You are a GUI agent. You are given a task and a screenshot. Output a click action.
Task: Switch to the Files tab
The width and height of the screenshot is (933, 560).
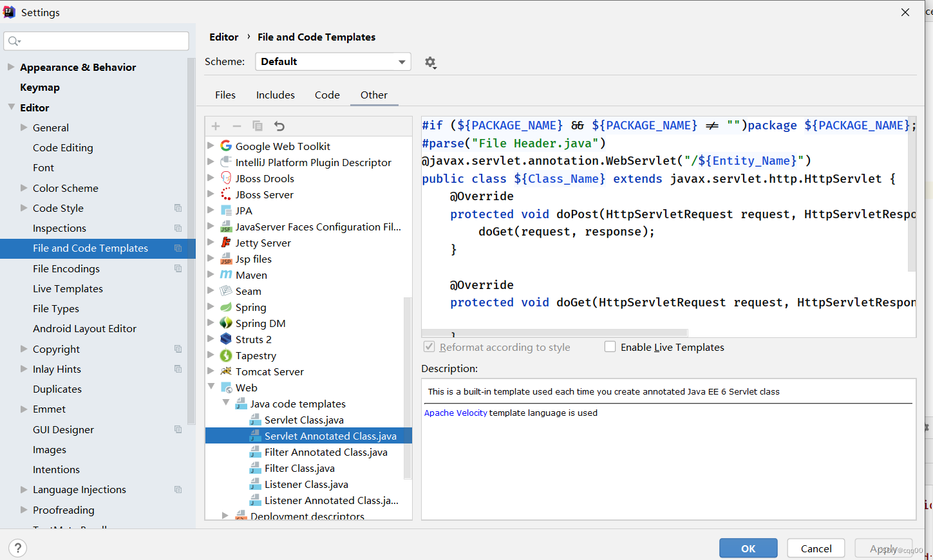coord(225,95)
